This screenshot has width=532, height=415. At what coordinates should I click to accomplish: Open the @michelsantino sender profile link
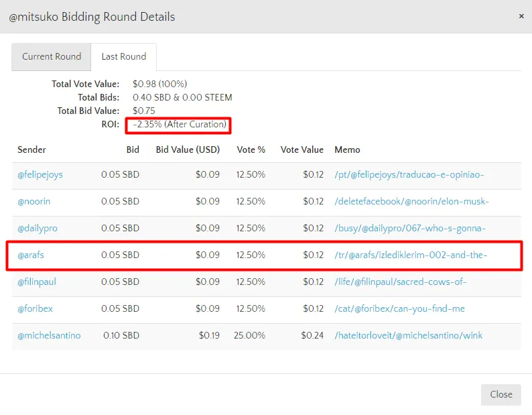coord(49,335)
